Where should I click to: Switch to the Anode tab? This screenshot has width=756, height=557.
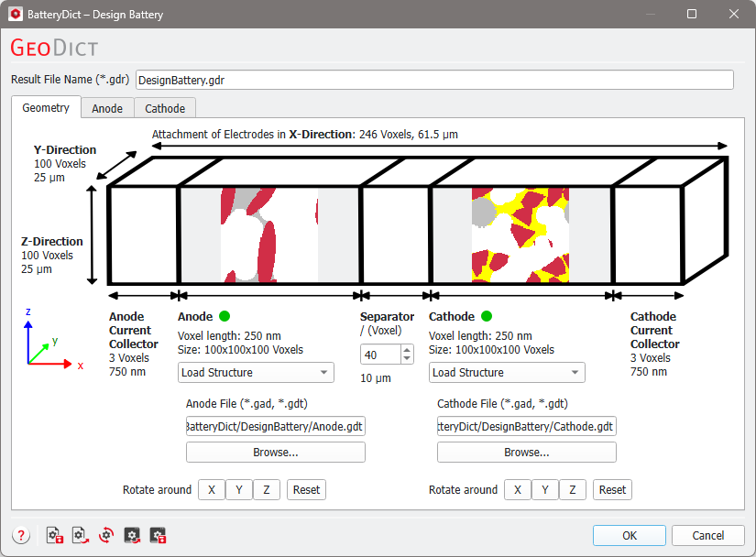(x=107, y=108)
